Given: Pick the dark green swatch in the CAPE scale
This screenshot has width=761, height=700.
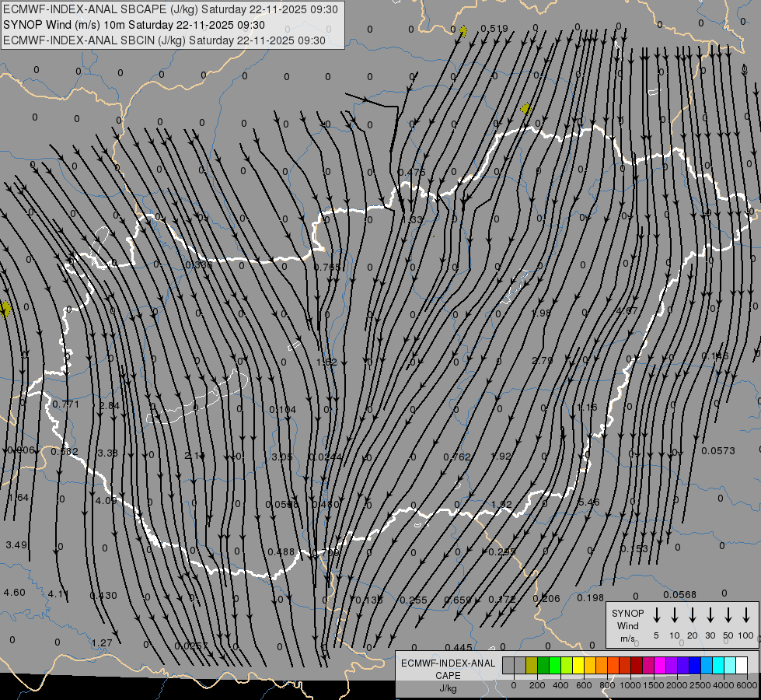Looking at the screenshot, I should (x=543, y=665).
